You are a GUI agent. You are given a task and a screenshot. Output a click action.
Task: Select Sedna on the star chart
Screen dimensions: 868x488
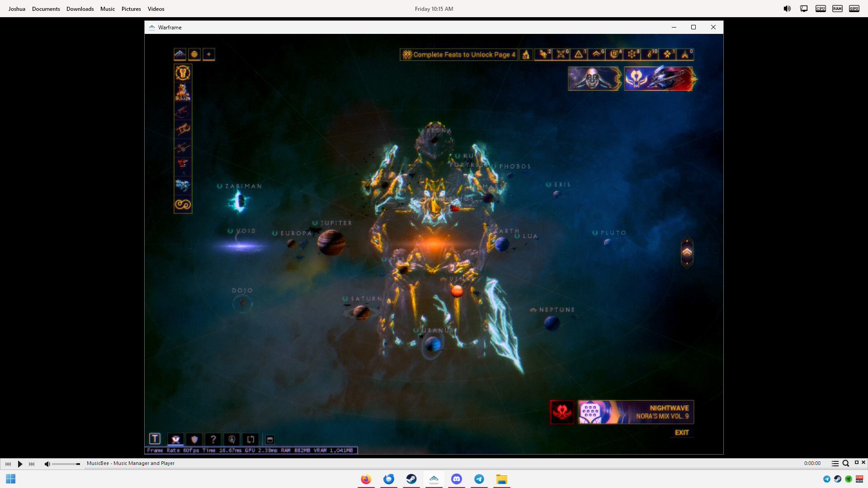[x=434, y=140]
